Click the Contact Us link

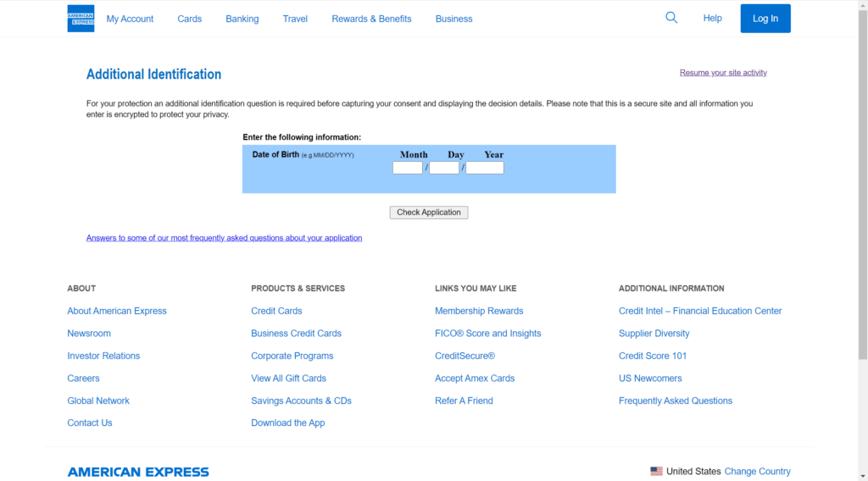[90, 423]
